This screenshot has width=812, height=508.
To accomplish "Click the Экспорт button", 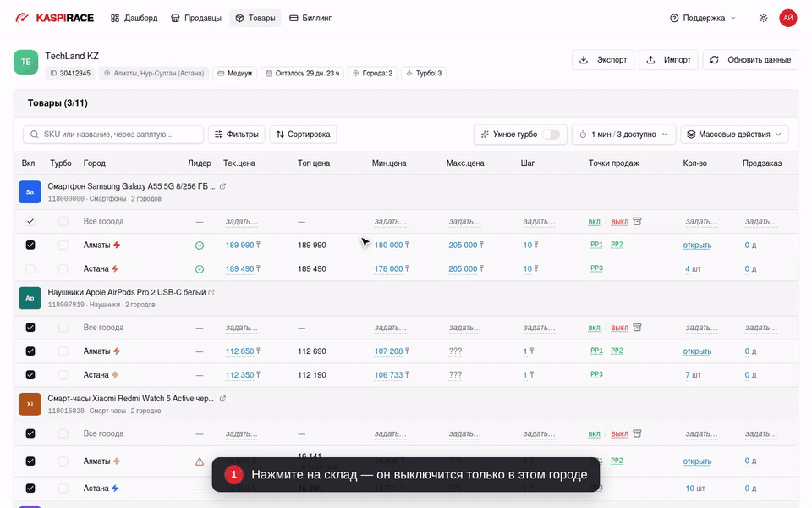I will pos(603,59).
